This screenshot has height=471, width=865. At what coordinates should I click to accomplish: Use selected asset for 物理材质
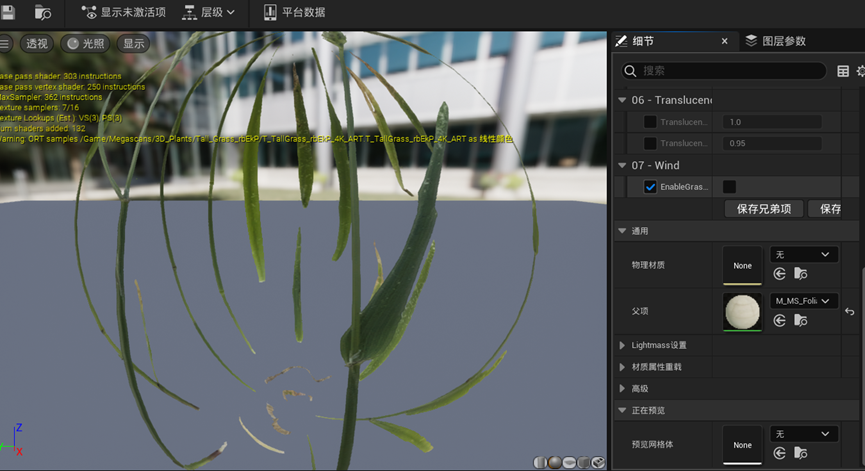779,274
